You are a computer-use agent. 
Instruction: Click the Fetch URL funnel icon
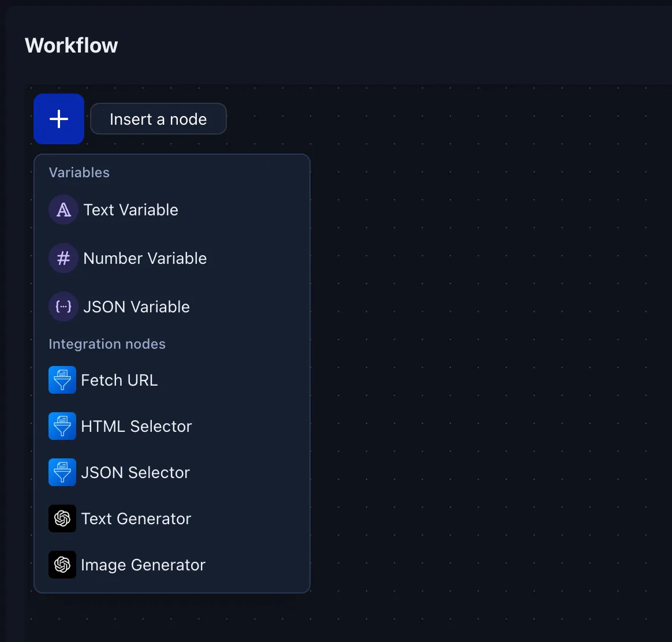click(x=62, y=380)
